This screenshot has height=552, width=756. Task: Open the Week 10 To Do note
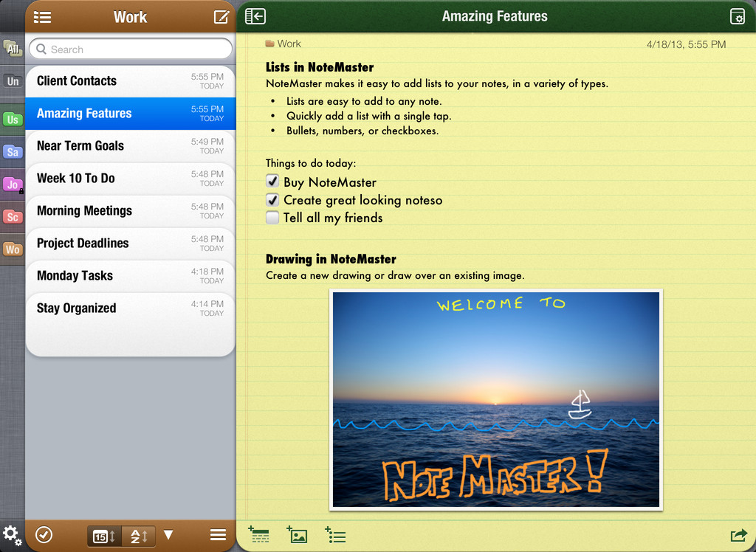click(131, 179)
